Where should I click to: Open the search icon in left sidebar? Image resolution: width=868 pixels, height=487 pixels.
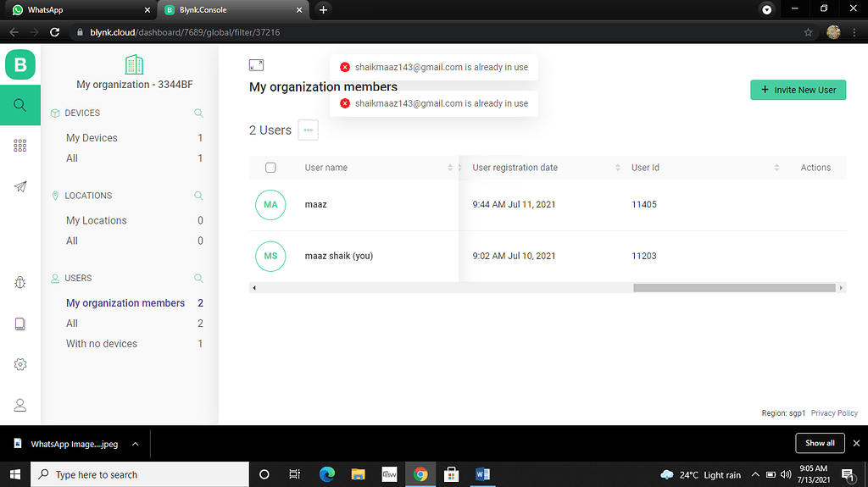20,106
